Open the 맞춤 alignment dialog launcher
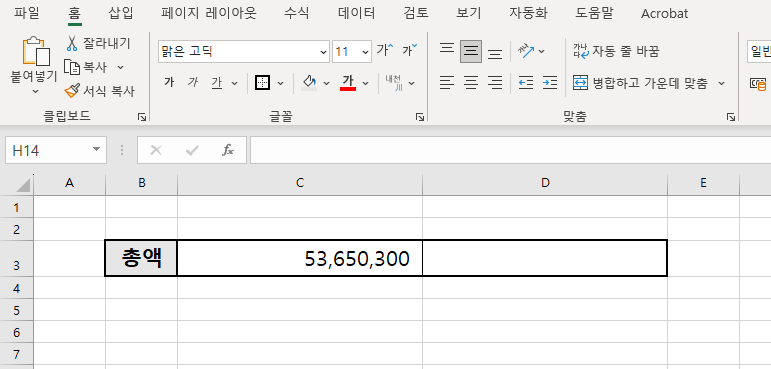 (731, 117)
